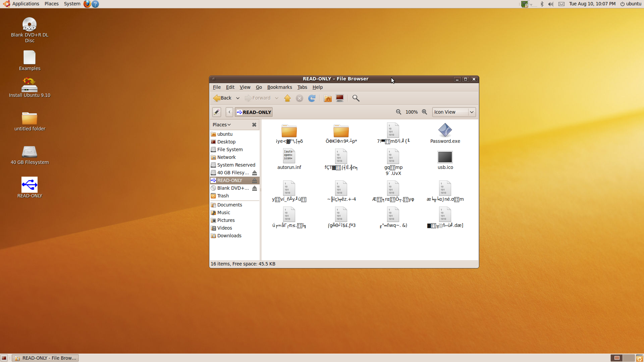
Task: Open the Places side pane selector
Action: tap(222, 125)
